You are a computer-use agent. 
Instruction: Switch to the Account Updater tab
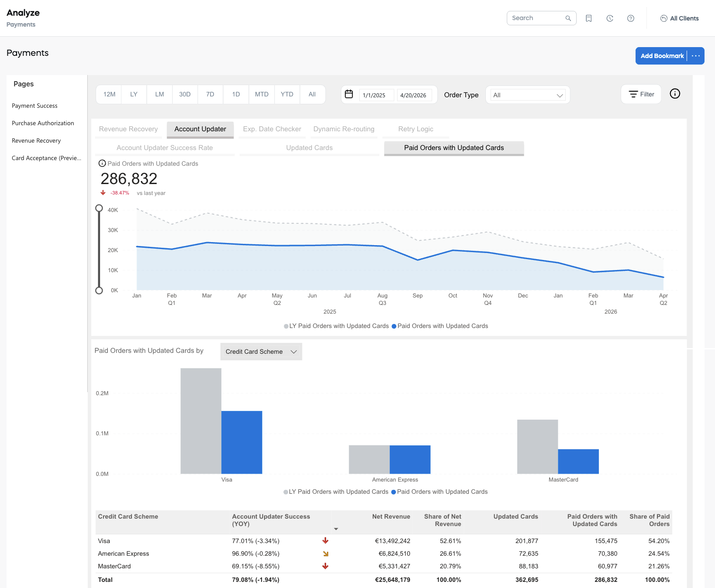200,129
